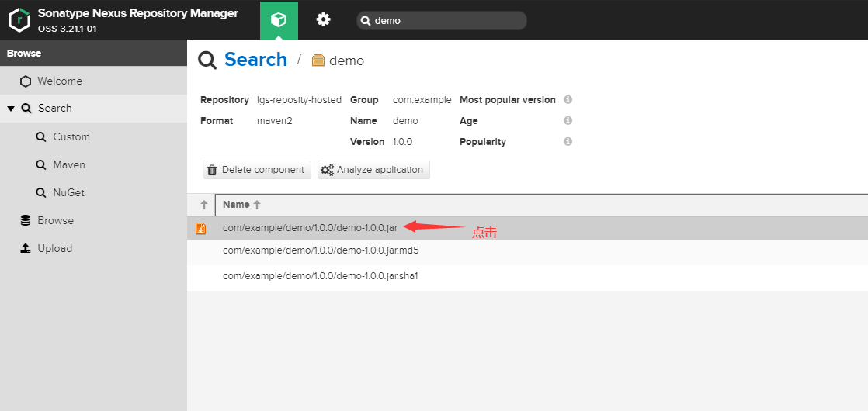
Task: Click the Upload tray icon
Action: click(x=26, y=248)
